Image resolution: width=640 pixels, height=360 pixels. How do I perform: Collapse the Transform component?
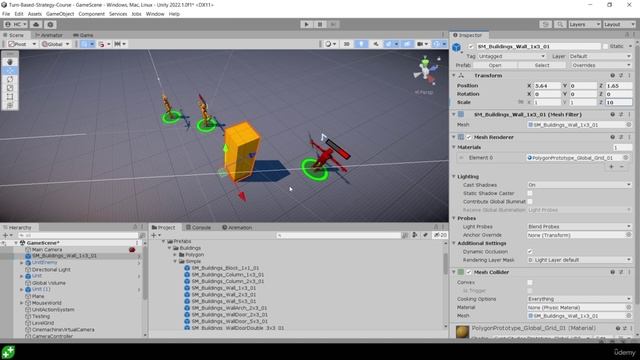453,76
